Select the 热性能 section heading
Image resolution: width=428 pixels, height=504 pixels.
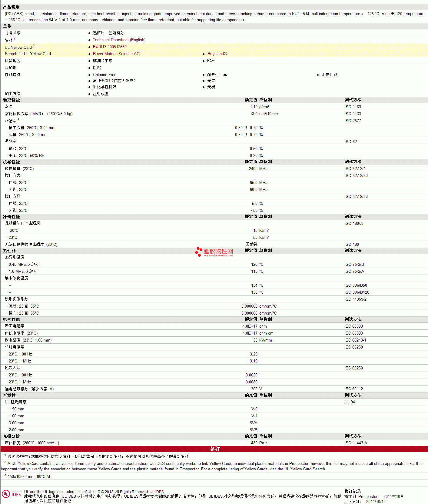point(9,251)
